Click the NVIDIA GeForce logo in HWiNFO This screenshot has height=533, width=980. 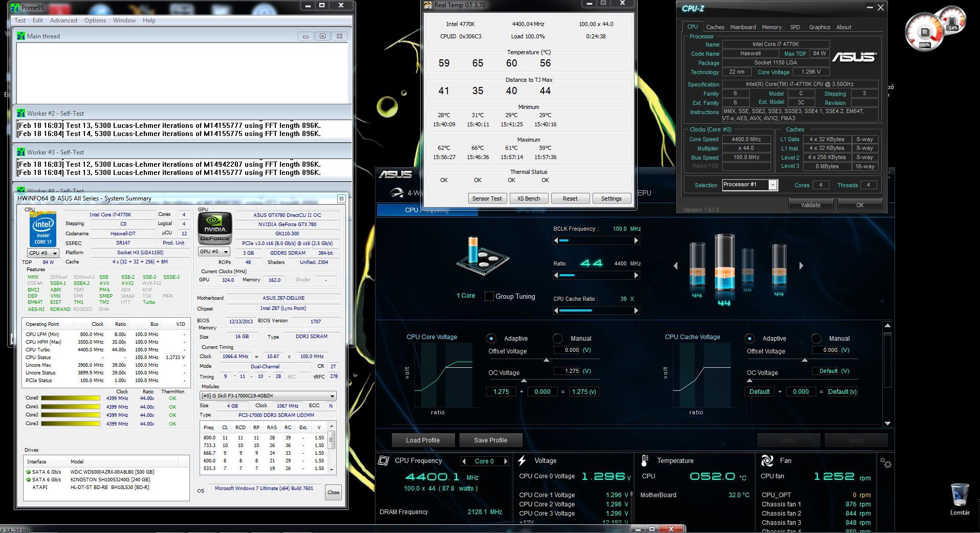(215, 229)
